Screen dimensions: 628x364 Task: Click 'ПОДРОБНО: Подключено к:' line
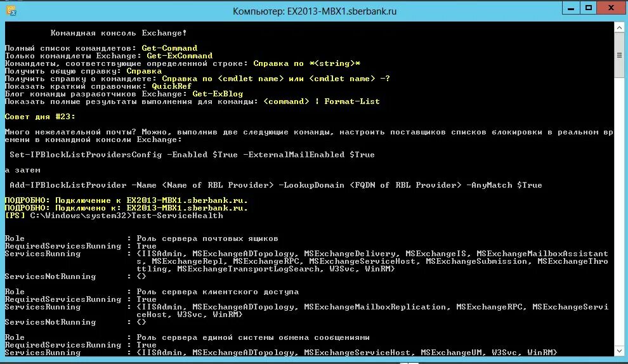pos(126,208)
